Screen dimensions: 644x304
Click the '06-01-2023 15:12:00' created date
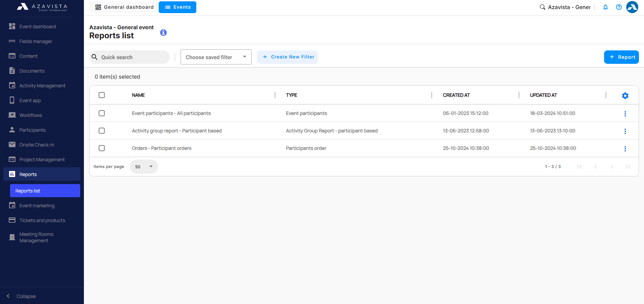[x=466, y=113]
